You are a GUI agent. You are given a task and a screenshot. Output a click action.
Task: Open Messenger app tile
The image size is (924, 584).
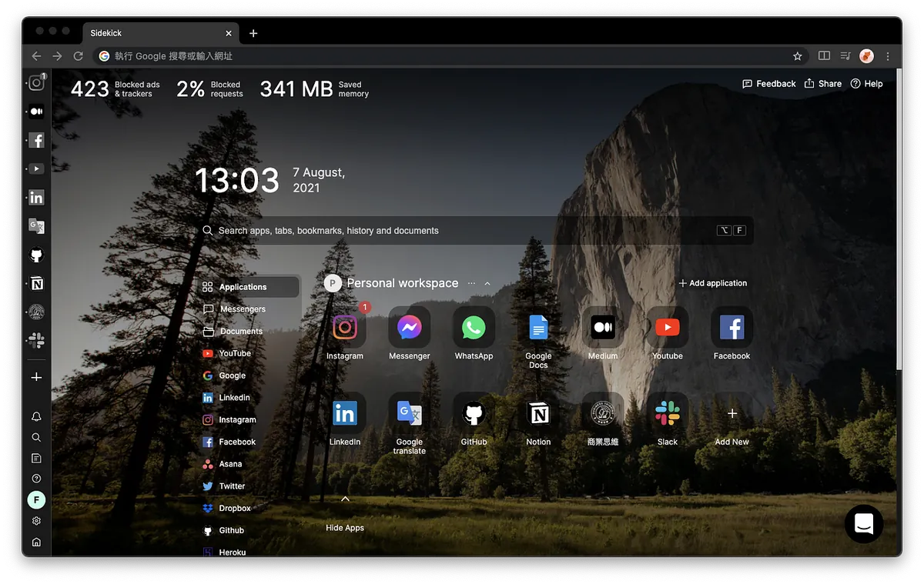pos(409,328)
